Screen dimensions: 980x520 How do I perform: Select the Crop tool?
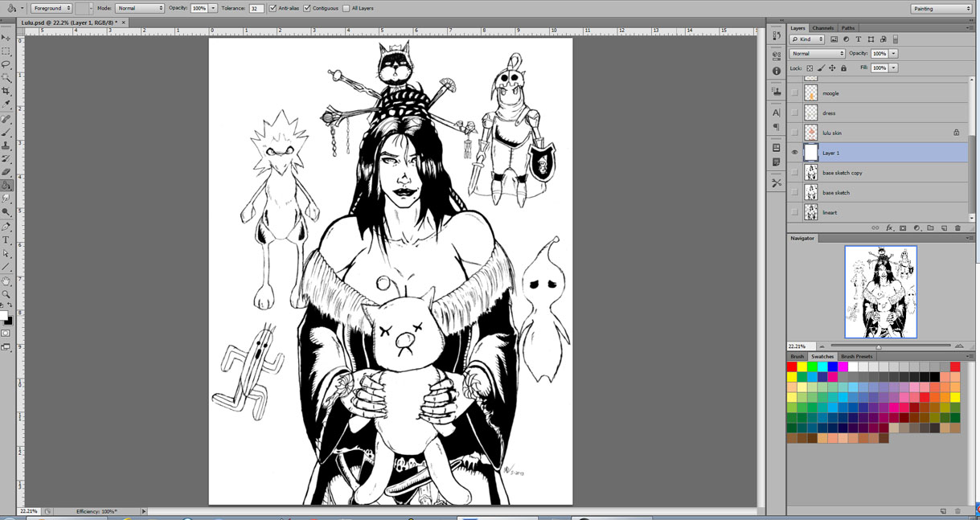(6, 92)
